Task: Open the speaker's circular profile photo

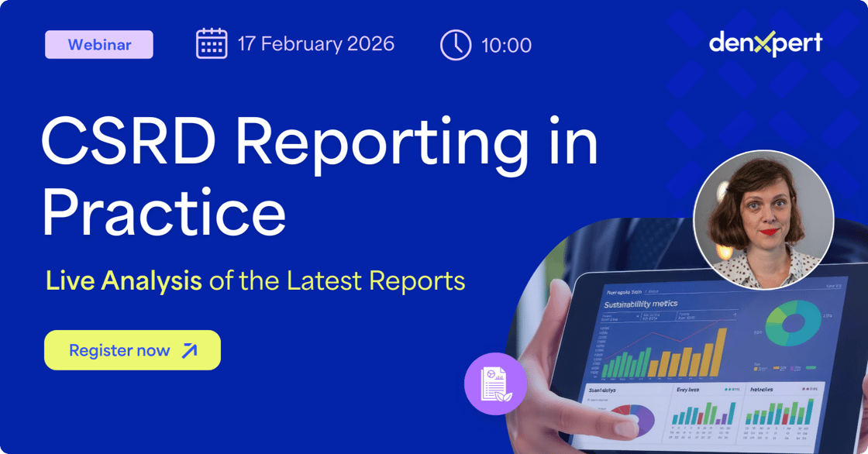Action: coord(763,219)
